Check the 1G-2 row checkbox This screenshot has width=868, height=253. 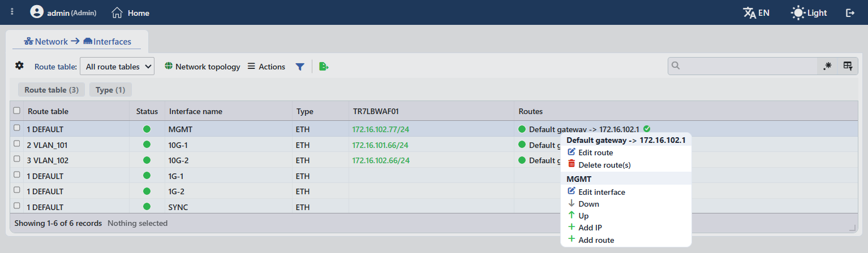(x=16, y=191)
